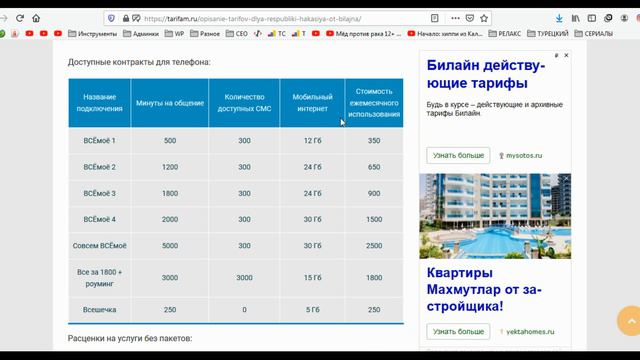Open the Админки bookmarks folder

(x=141, y=33)
